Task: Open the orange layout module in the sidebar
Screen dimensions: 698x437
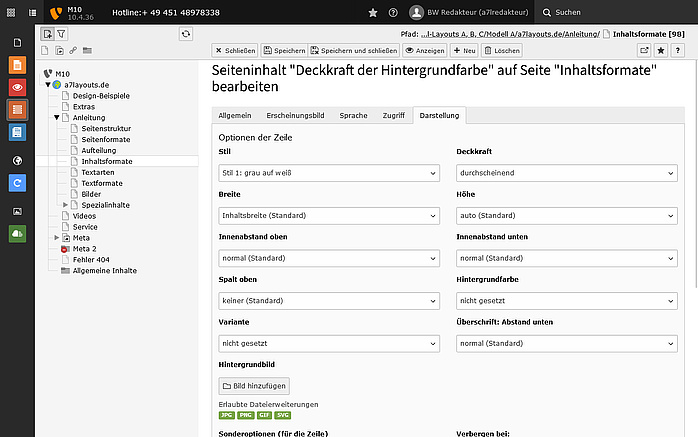Action: pyautogui.click(x=17, y=65)
